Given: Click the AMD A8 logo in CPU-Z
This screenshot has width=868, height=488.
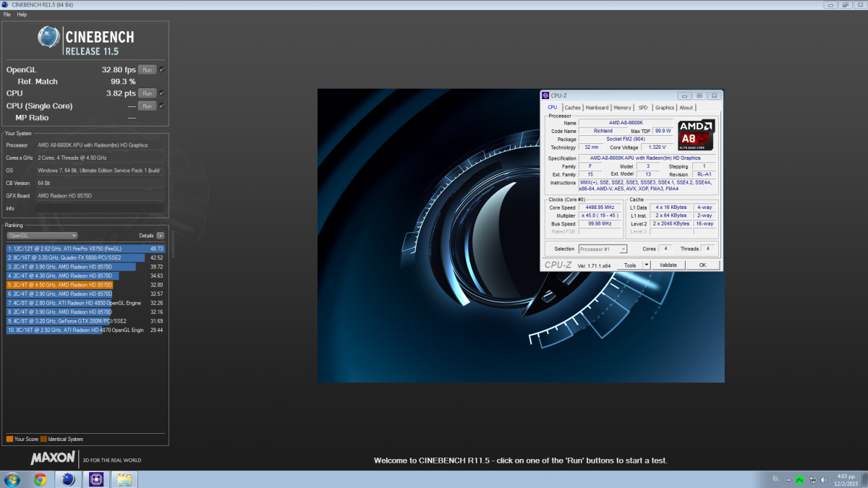Looking at the screenshot, I should [x=697, y=135].
